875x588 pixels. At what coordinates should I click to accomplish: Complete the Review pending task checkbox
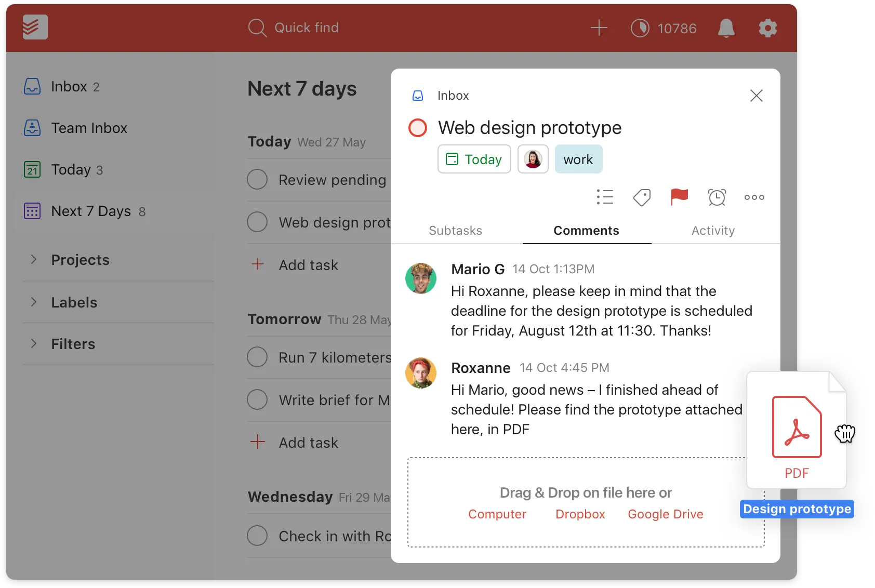click(257, 179)
